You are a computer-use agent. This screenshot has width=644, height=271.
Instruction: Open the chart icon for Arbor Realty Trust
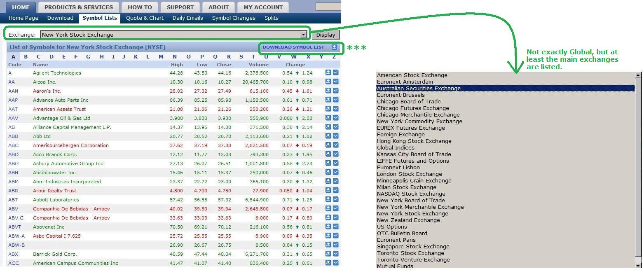coord(335,191)
